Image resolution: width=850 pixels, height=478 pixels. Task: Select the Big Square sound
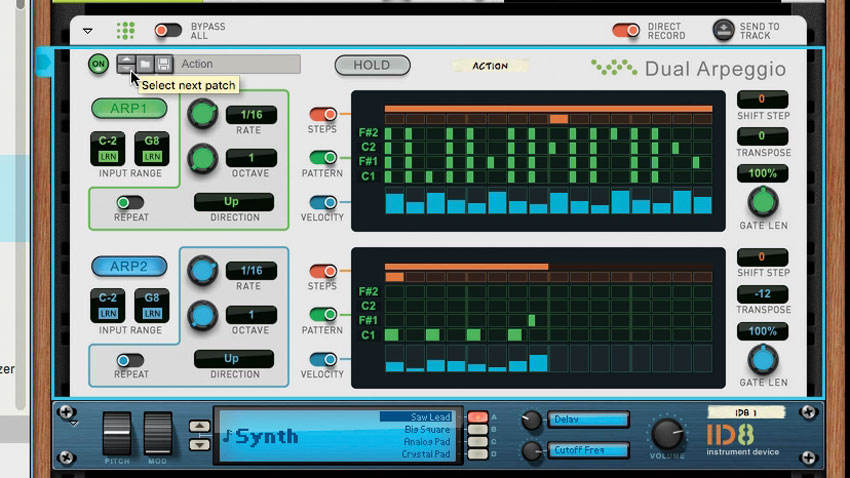click(x=427, y=429)
